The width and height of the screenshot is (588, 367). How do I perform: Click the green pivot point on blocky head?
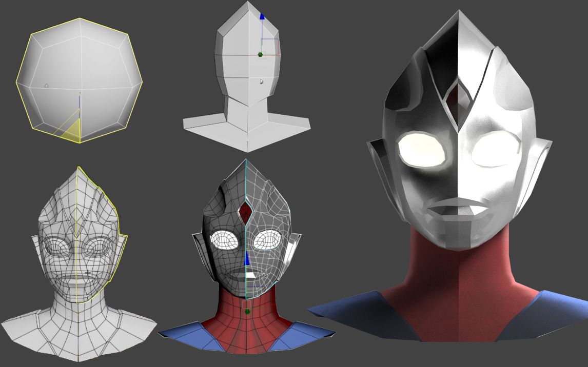(260, 55)
